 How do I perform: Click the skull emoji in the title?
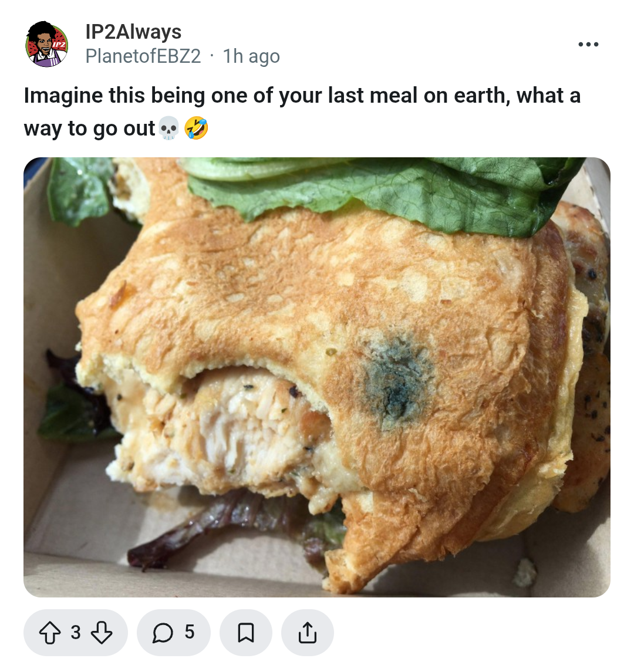[169, 128]
